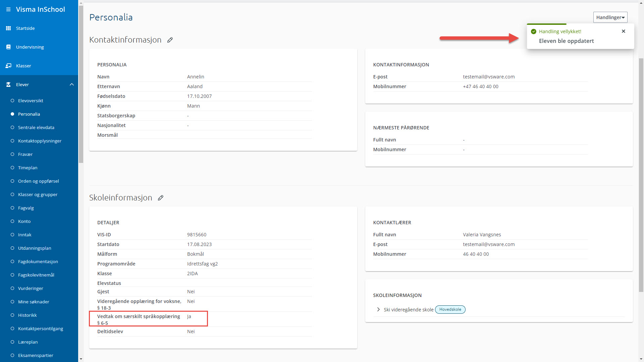This screenshot has width=644, height=362.
Task: Dismiss the Handling vellykket notification
Action: [624, 31]
